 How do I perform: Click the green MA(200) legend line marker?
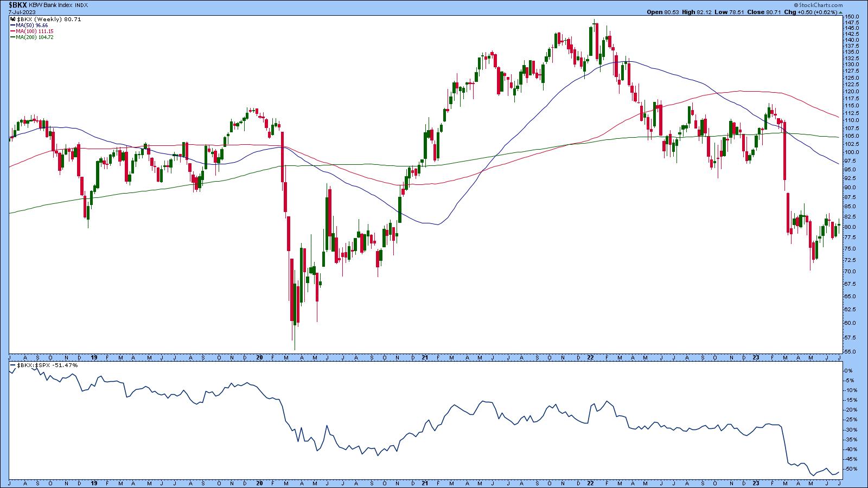[x=12, y=37]
